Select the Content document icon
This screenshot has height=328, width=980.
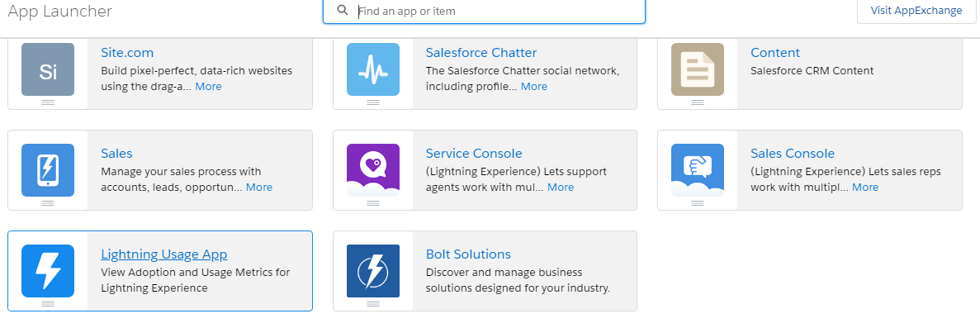tap(698, 69)
